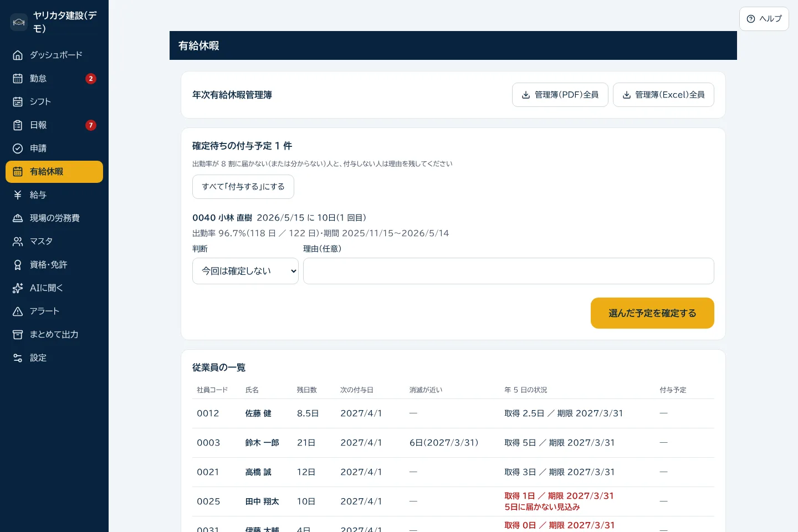Click the 管理簿(Excel)全員 button label
Image resolution: width=798 pixels, height=532 pixels.
coord(670,95)
